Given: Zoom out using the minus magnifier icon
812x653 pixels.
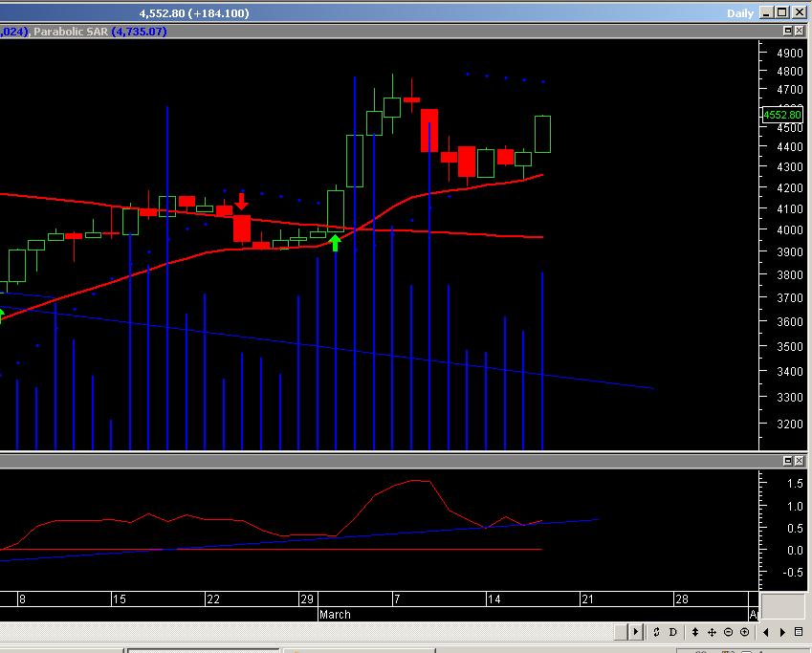Looking at the screenshot, I should click(x=729, y=633).
